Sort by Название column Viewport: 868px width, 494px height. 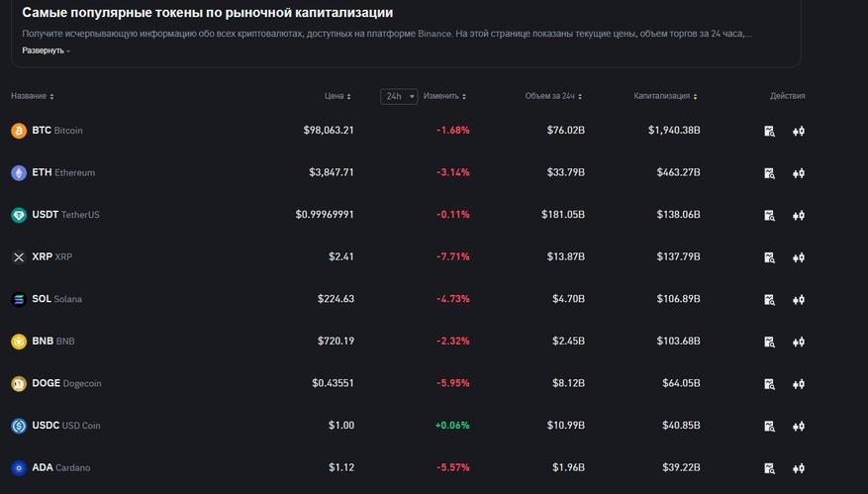point(32,96)
